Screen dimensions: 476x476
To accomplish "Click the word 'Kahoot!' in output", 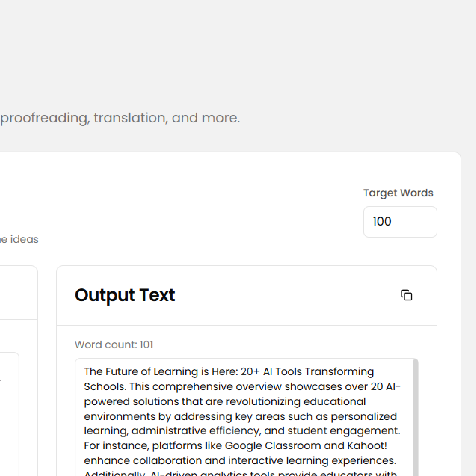I will click(x=367, y=446).
